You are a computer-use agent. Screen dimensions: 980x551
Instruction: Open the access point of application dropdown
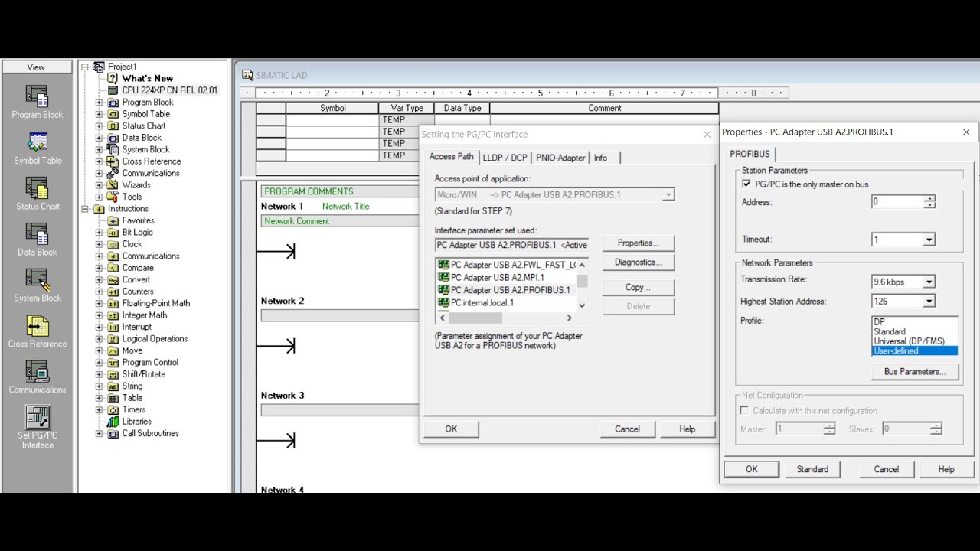668,195
